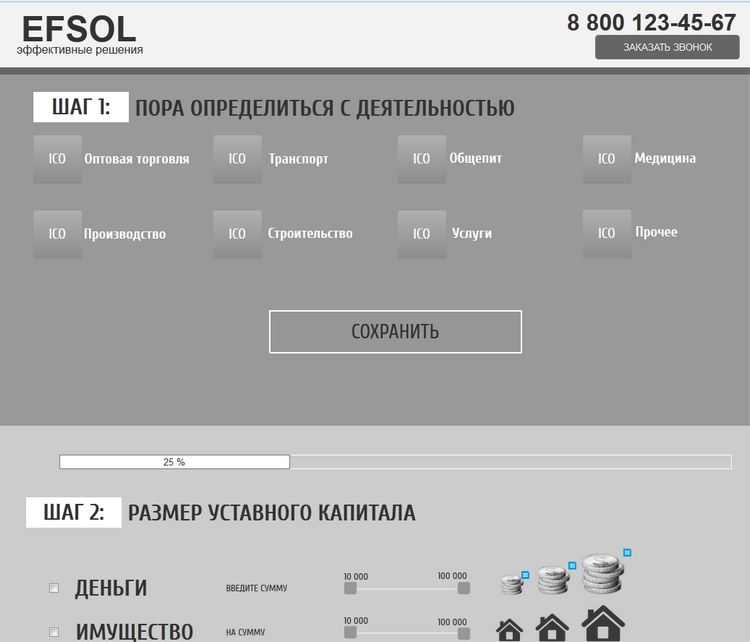This screenshot has height=642, width=750.
Task: Click the Строительство ICO icon
Action: coord(238,234)
